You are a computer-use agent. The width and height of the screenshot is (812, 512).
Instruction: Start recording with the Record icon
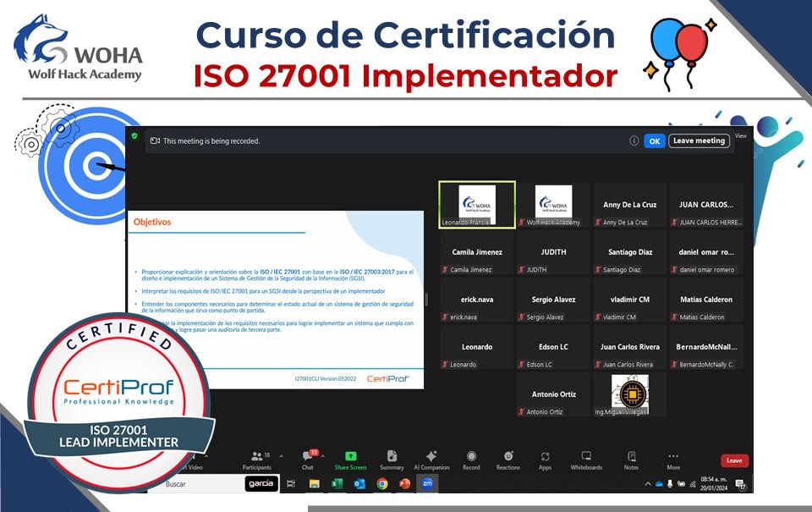click(x=471, y=456)
